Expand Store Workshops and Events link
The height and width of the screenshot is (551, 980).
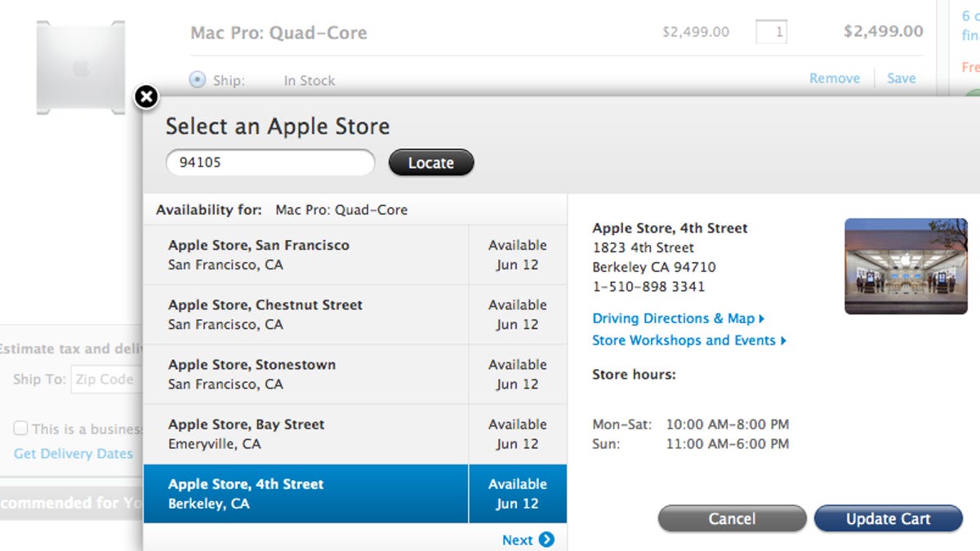click(x=688, y=340)
